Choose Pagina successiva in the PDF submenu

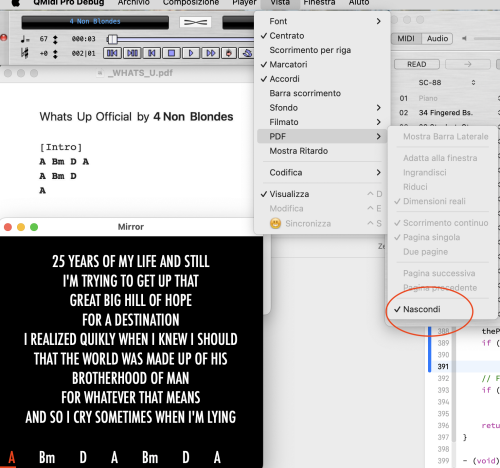point(441,273)
